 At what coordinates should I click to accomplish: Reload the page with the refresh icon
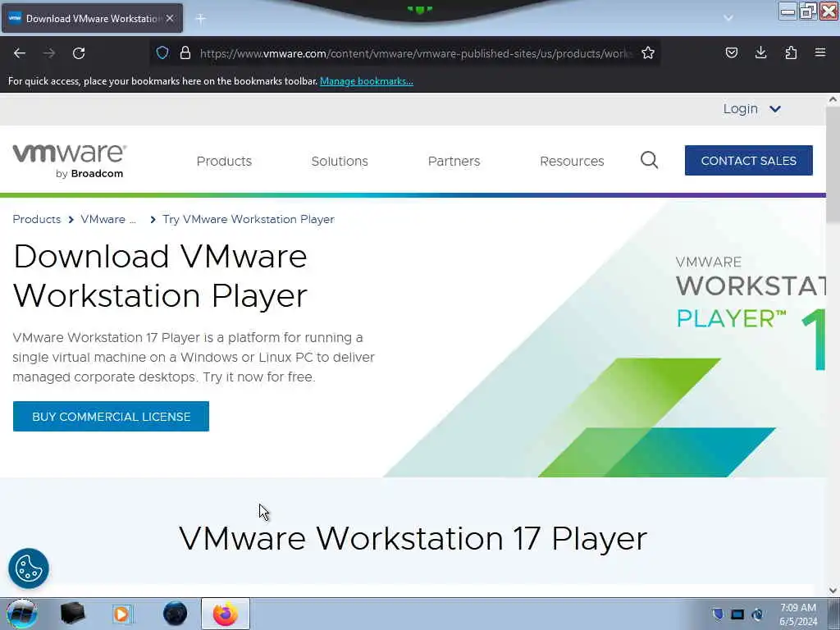[x=79, y=53]
